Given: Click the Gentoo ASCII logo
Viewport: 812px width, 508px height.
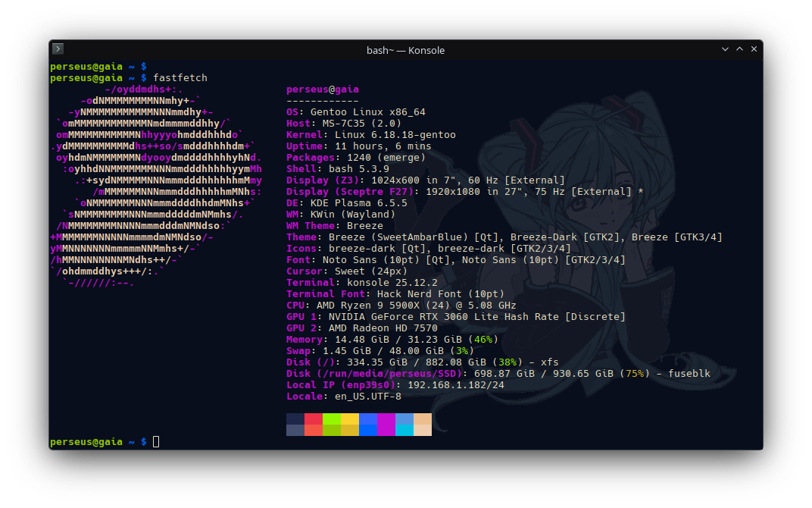Looking at the screenshot, I should click(156, 186).
